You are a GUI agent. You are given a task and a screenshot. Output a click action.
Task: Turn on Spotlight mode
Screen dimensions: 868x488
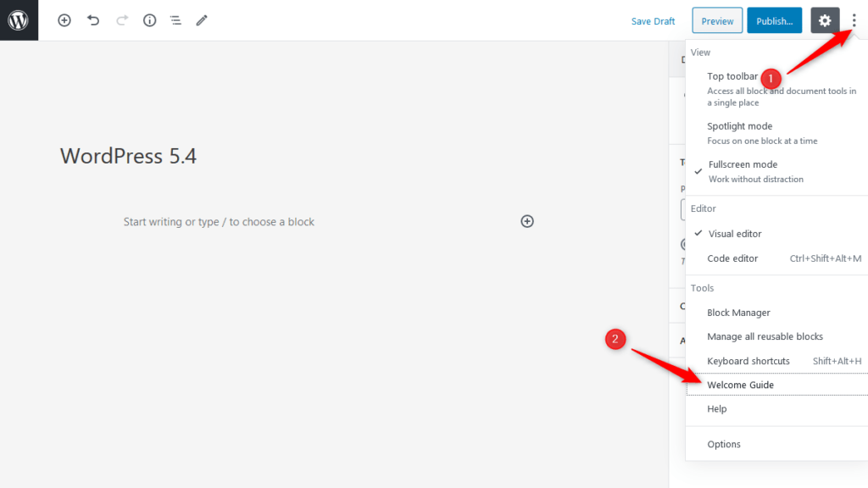[776, 133]
